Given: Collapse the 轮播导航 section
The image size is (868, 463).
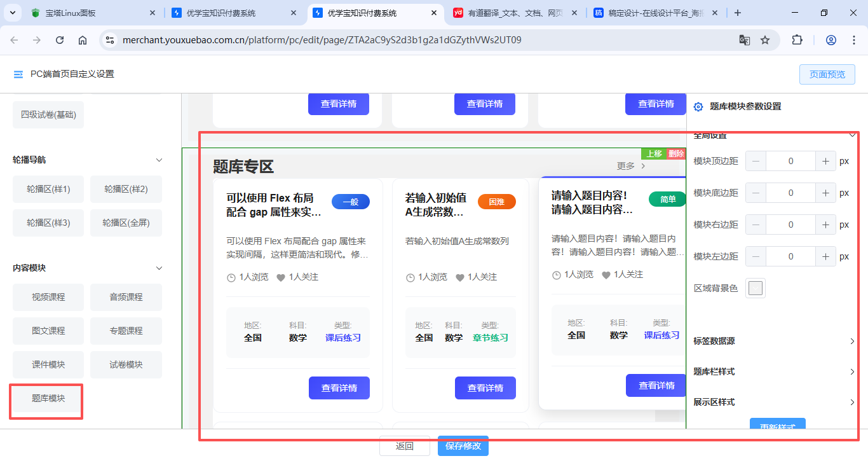Looking at the screenshot, I should point(159,160).
